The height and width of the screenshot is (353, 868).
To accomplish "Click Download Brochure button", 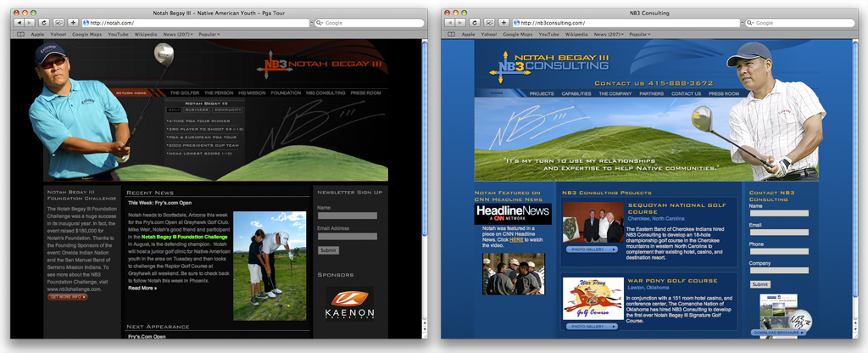I will click(x=778, y=333).
